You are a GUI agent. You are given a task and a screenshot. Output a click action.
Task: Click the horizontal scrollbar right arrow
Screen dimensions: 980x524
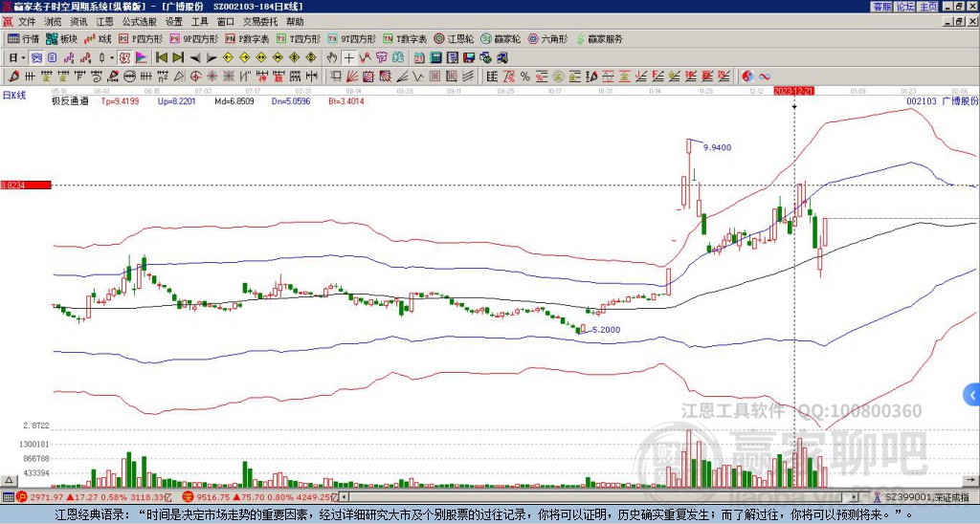pos(854,497)
